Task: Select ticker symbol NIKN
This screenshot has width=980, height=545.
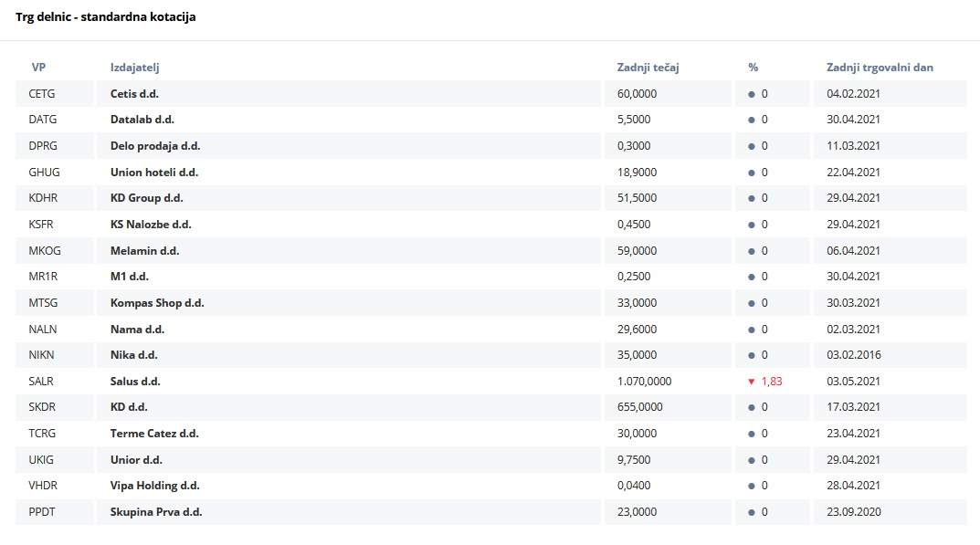Action: (41, 355)
